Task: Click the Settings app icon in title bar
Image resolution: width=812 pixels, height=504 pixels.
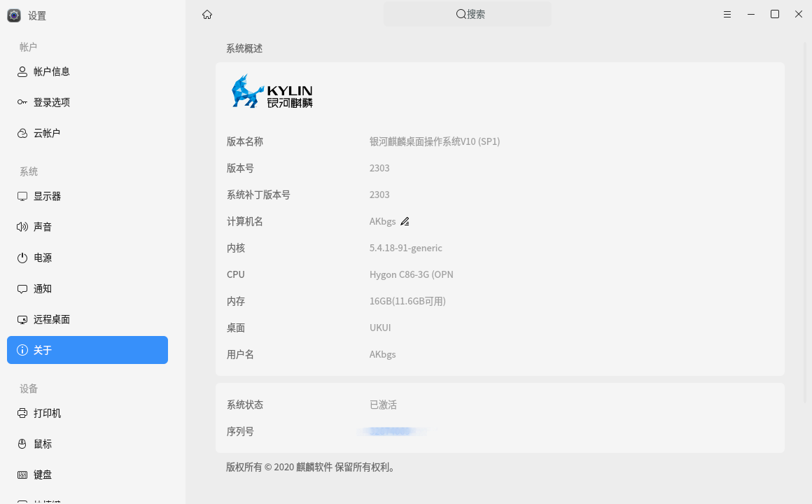Action: (x=14, y=15)
